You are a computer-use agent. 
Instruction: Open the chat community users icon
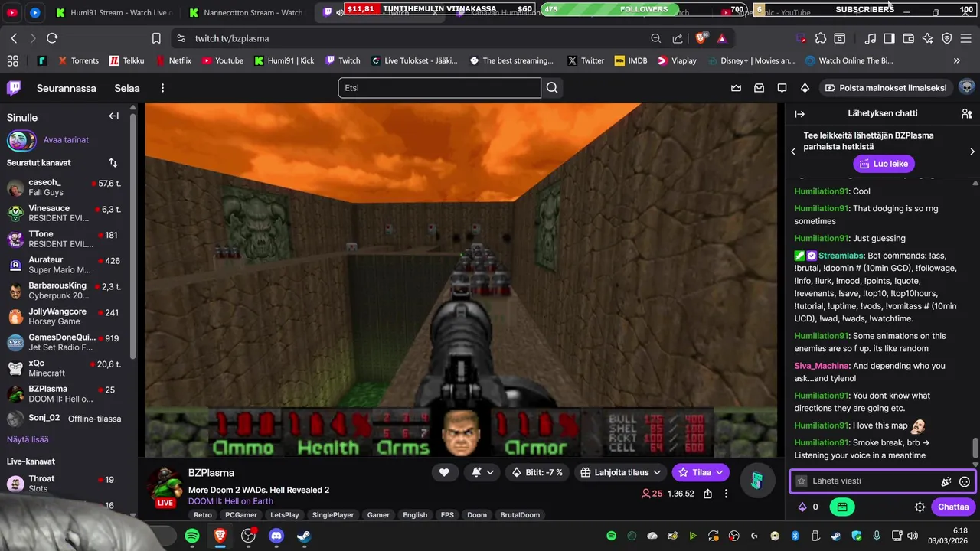coord(966,113)
